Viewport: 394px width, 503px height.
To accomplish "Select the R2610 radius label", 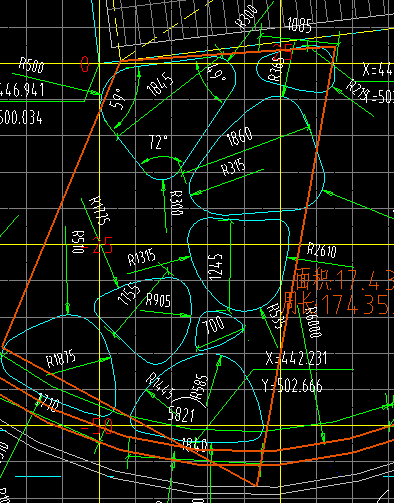I will (x=322, y=250).
